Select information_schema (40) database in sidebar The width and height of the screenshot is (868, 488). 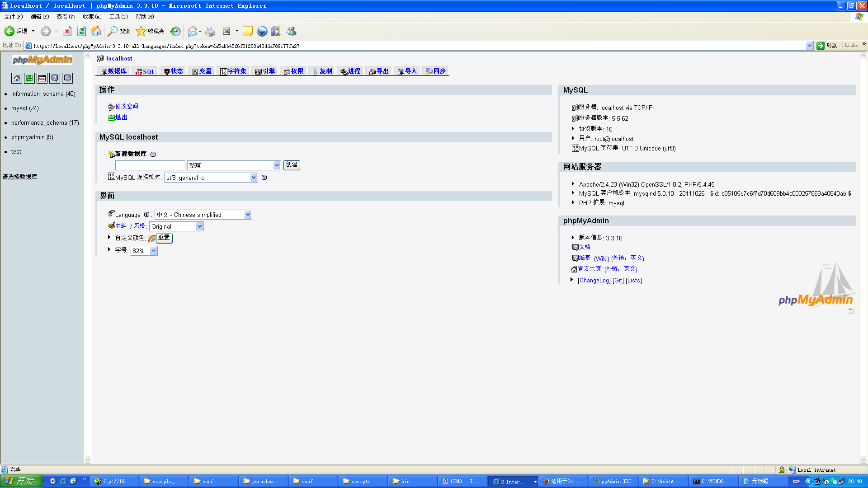coord(43,94)
